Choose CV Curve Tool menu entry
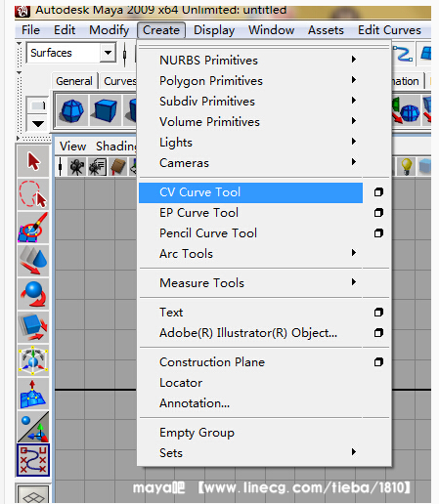439x504 pixels. 250,192
